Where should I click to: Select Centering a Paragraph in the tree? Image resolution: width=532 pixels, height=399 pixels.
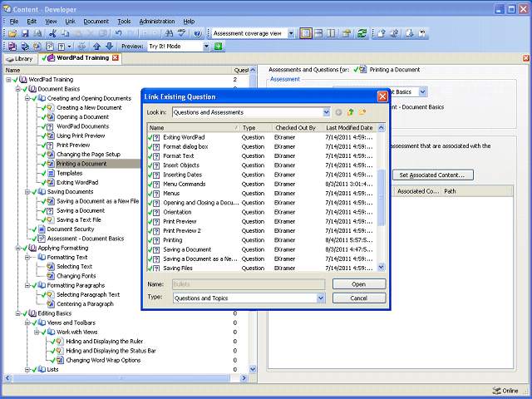(x=85, y=304)
